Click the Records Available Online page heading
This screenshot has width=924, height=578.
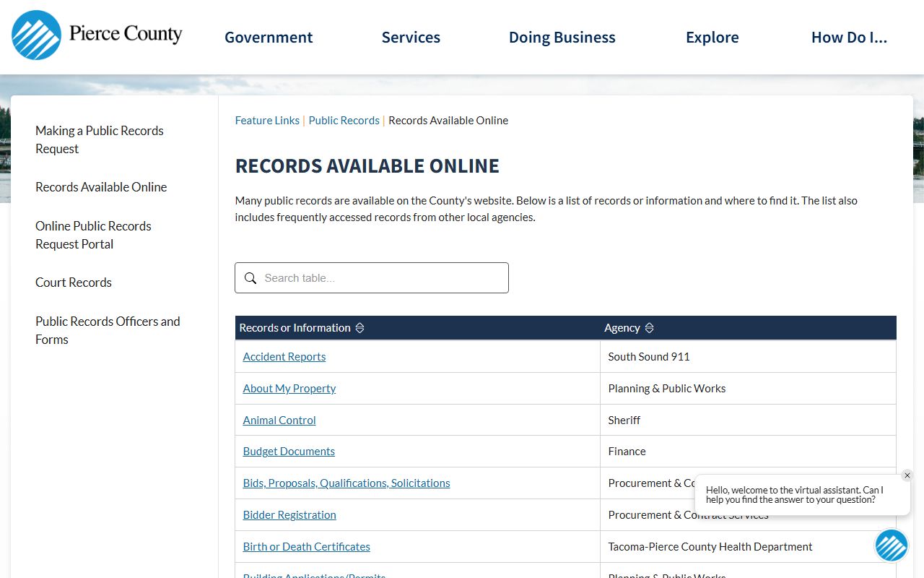(x=367, y=166)
